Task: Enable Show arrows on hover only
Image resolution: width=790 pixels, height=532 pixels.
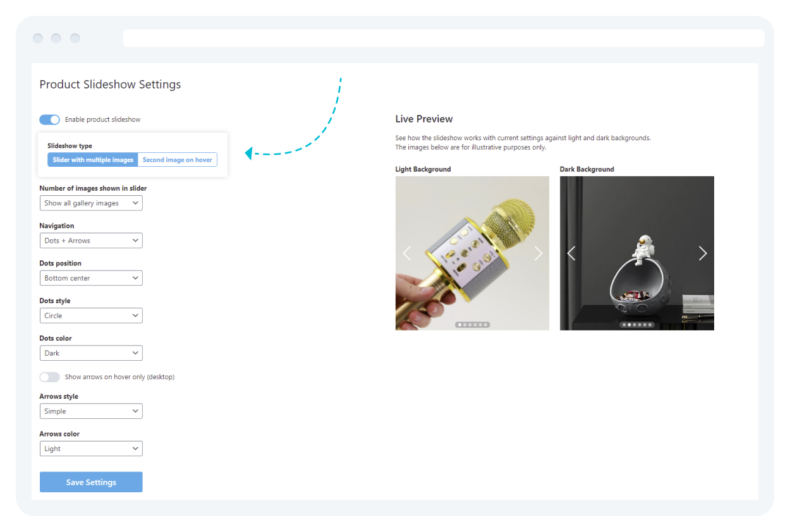Action: coord(49,377)
